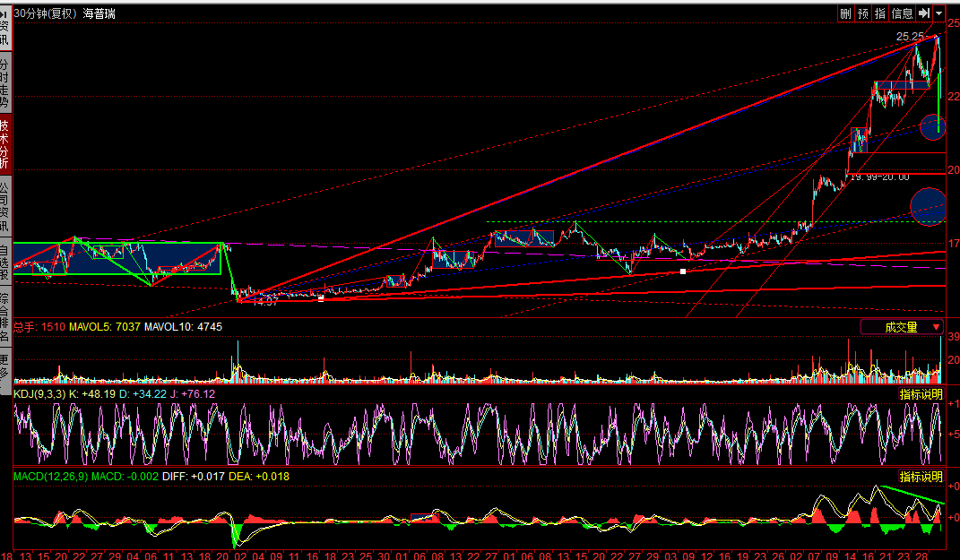Open the 综合排名 sidebar tab
Screen dimensions: 960x560
[x=5, y=317]
